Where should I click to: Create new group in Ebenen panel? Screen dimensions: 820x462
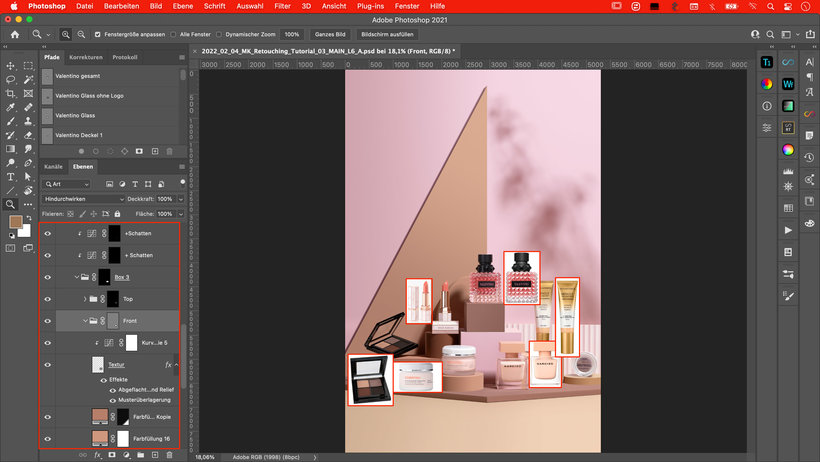(x=140, y=455)
